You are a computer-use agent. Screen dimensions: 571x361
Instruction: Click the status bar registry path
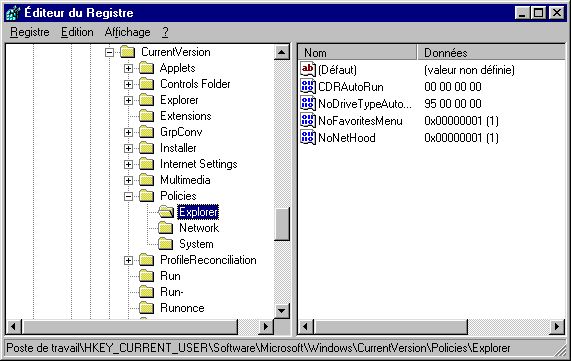(x=258, y=348)
